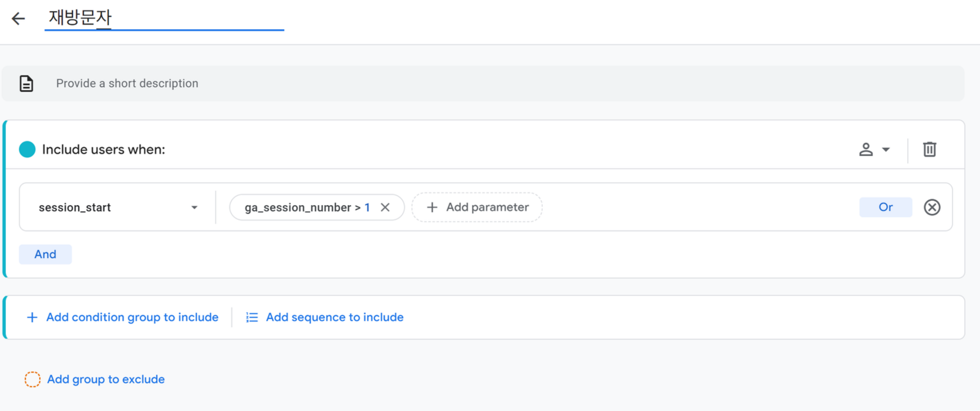Remove session_start condition with circled X
Screen dimensions: 980x411
click(932, 207)
